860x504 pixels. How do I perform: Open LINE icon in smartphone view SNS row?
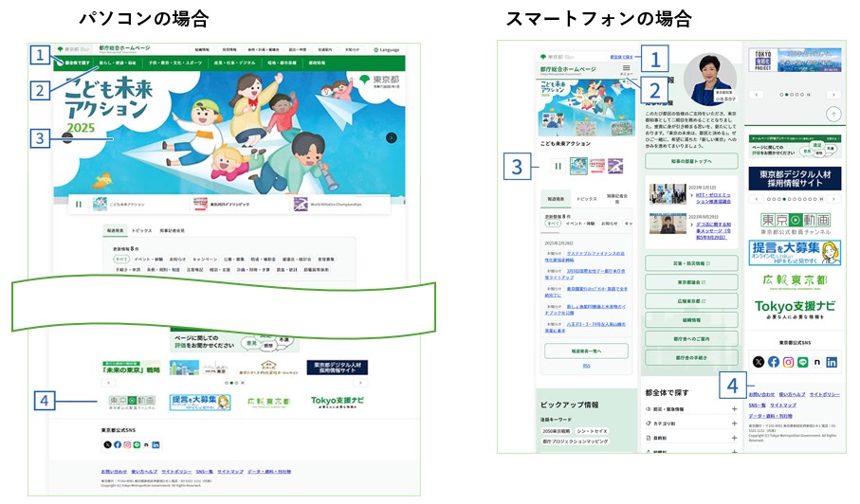tap(803, 362)
